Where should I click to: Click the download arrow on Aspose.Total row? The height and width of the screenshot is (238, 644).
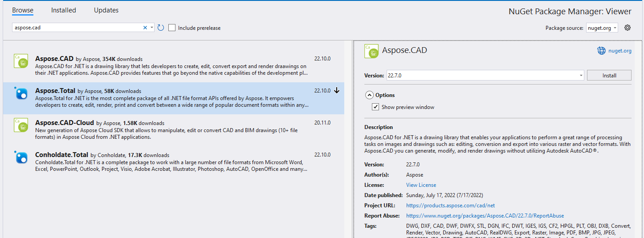(x=337, y=90)
